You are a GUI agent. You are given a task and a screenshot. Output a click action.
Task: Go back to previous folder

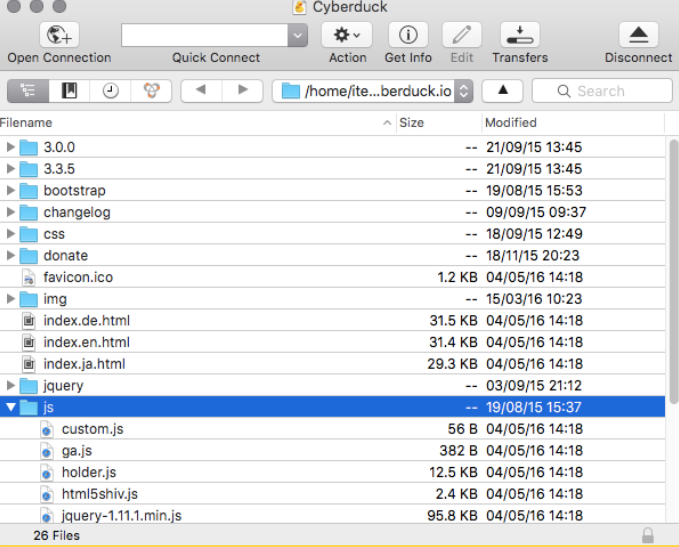(201, 91)
